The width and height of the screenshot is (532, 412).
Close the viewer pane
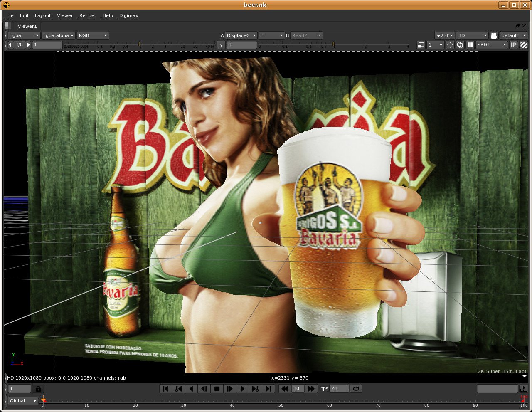pos(524,26)
